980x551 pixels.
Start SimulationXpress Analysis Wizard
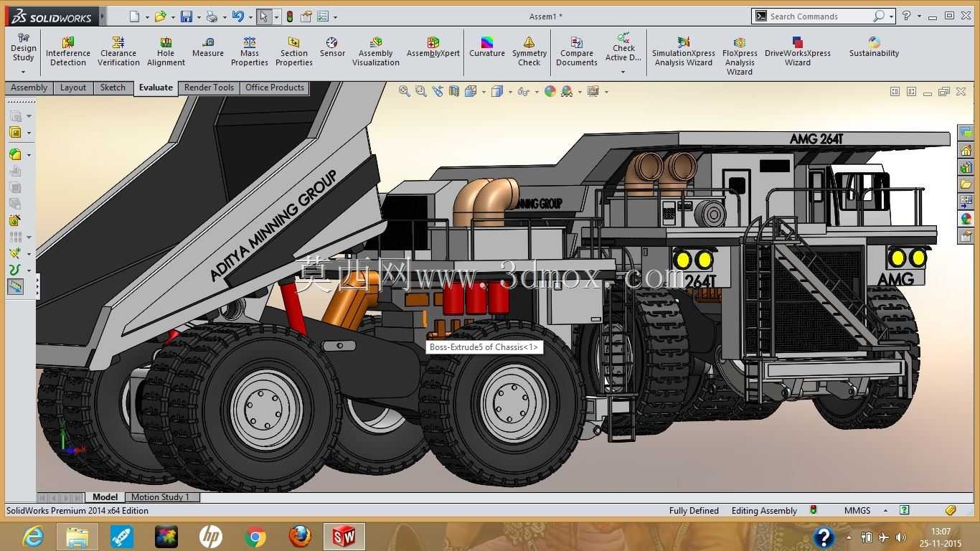pyautogui.click(x=684, y=52)
